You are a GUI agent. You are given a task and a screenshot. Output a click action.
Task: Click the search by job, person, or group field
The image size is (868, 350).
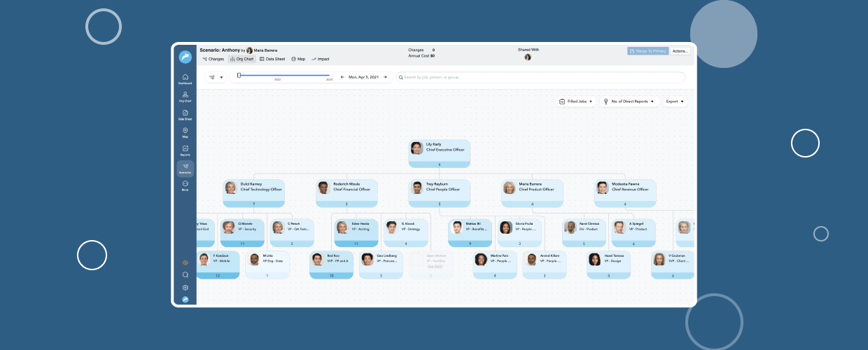tap(540, 77)
